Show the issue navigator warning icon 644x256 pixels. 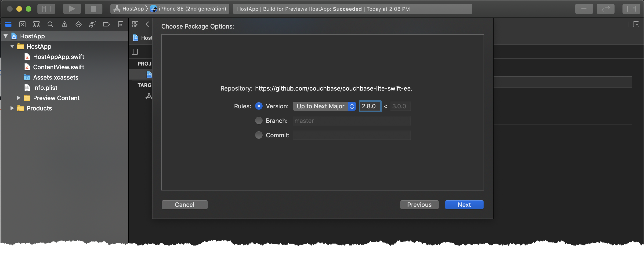(x=65, y=24)
